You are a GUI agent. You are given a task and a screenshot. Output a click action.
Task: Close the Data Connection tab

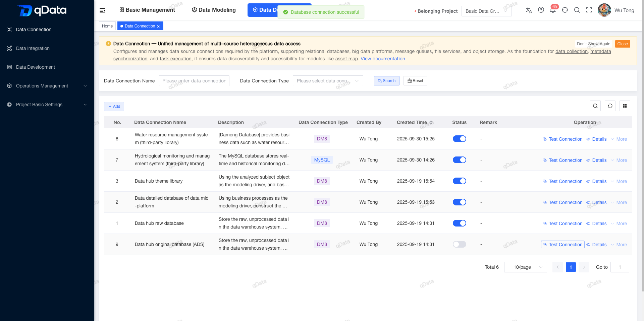[158, 26]
